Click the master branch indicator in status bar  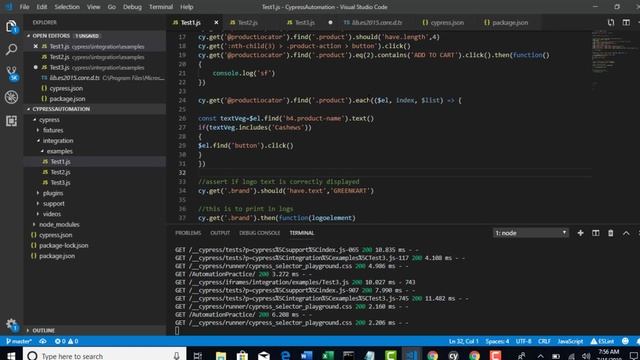[19, 341]
